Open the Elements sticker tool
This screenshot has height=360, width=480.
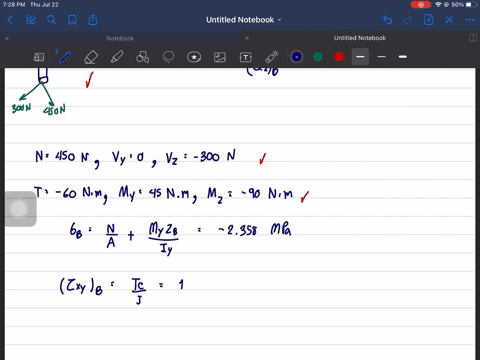click(x=194, y=57)
